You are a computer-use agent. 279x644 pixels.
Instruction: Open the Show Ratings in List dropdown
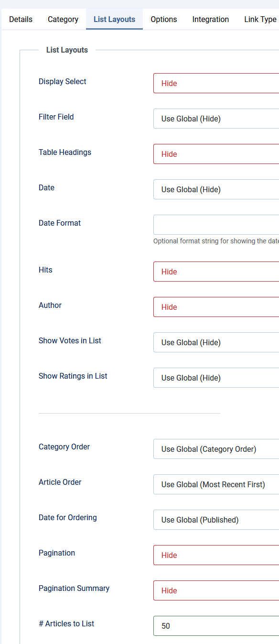click(x=215, y=378)
